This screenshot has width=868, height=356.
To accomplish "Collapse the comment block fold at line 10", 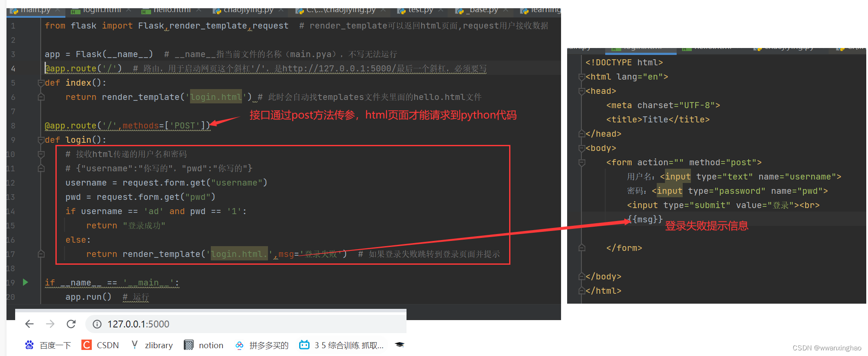I will coord(41,154).
